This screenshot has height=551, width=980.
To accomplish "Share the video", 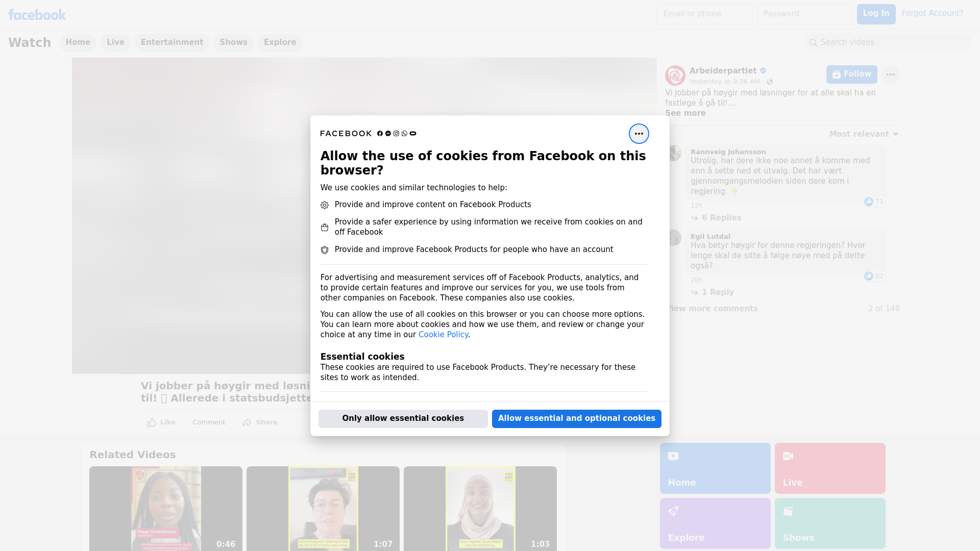I will [260, 422].
